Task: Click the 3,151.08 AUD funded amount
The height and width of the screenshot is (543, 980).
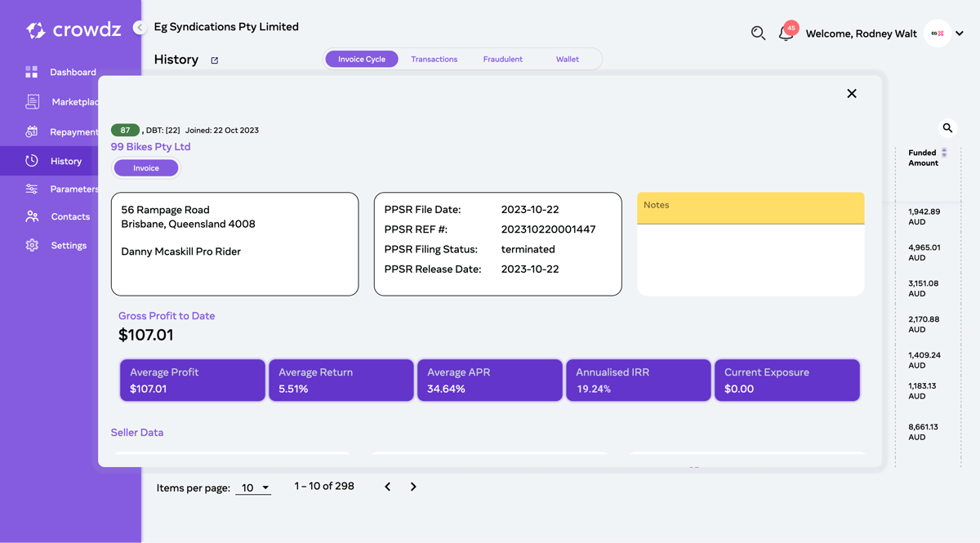Action: [923, 288]
